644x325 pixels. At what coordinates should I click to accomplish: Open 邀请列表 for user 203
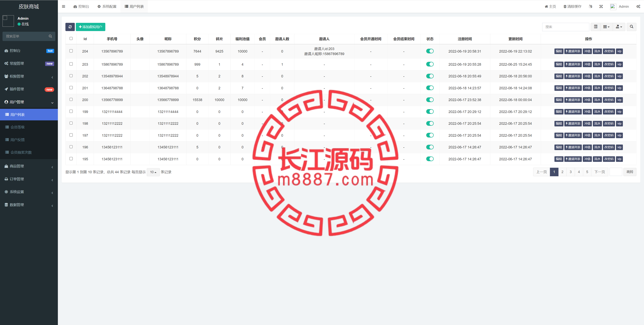[573, 64]
